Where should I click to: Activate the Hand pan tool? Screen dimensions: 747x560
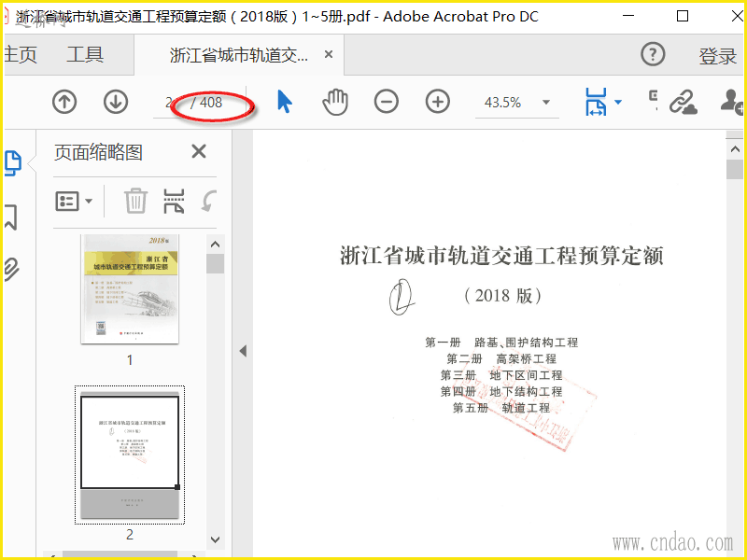[335, 102]
